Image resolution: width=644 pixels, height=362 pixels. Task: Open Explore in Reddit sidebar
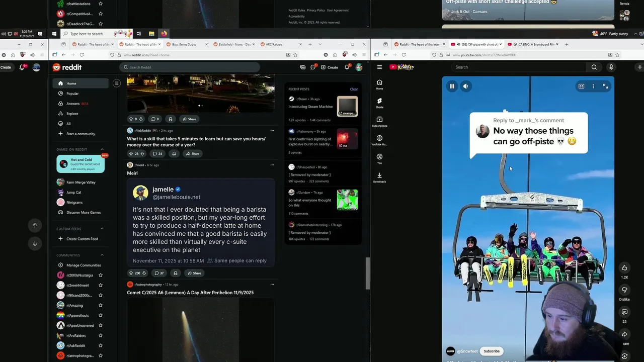pyautogui.click(x=80, y=114)
